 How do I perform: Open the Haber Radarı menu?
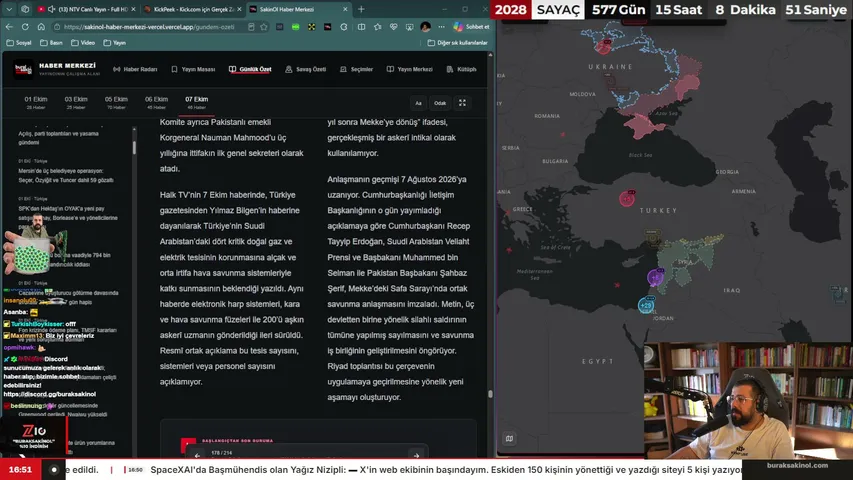coord(135,69)
